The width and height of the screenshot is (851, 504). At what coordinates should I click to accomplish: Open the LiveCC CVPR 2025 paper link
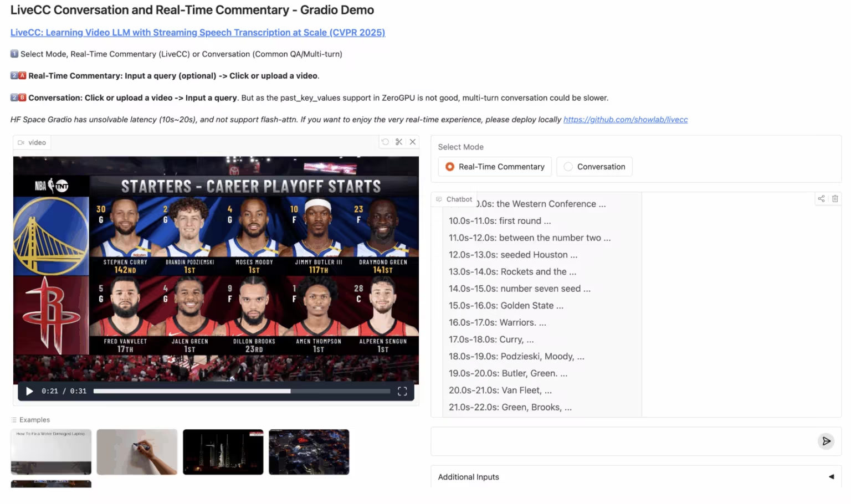point(198,32)
